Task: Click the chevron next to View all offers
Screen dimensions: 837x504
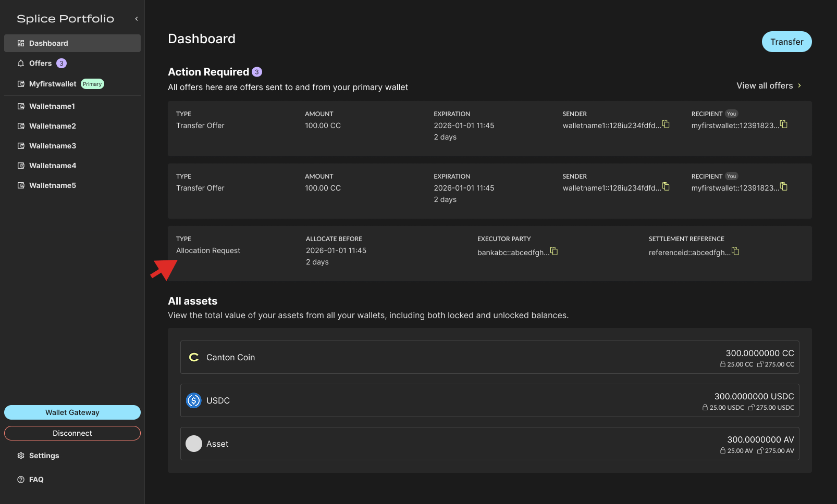Action: click(799, 85)
